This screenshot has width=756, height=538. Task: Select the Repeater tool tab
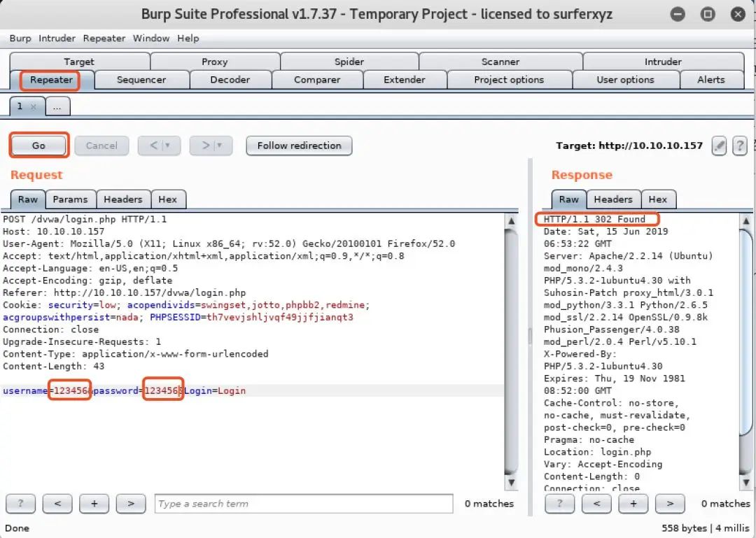tap(51, 80)
